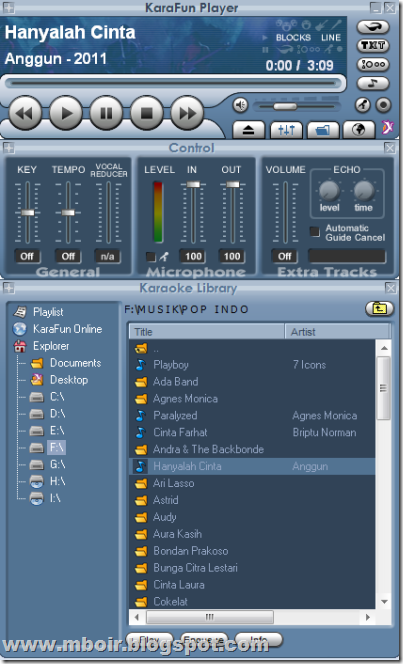Select the Documents folder in Explorer tree

75,363
